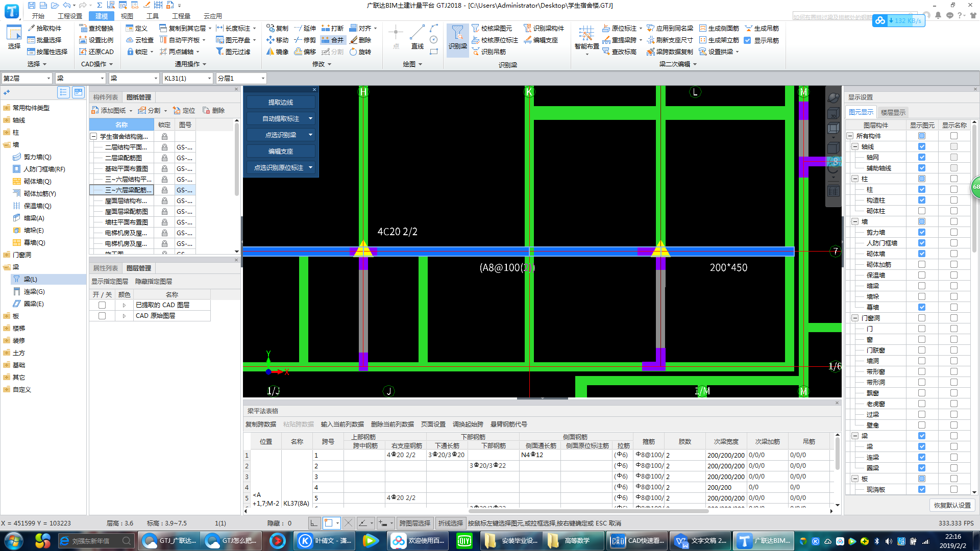Toggle the 显示吊筋 show hanger bars checkbox
Image resolution: width=980 pixels, height=551 pixels.
[747, 40]
